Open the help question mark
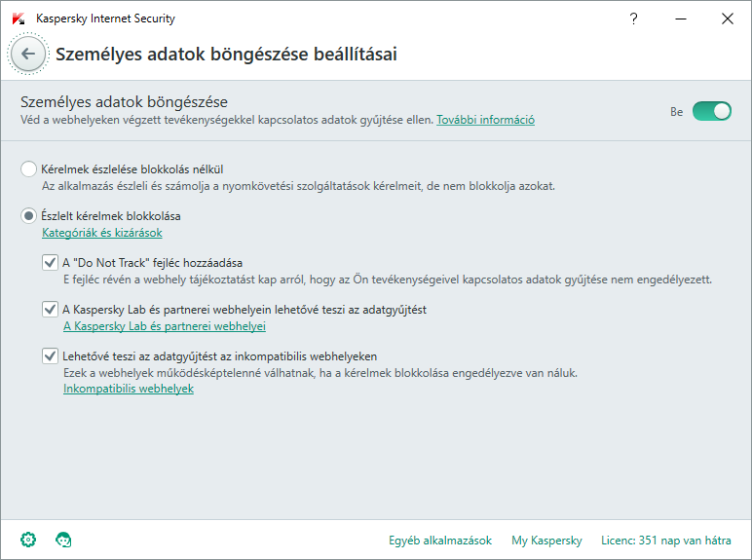 [x=633, y=19]
